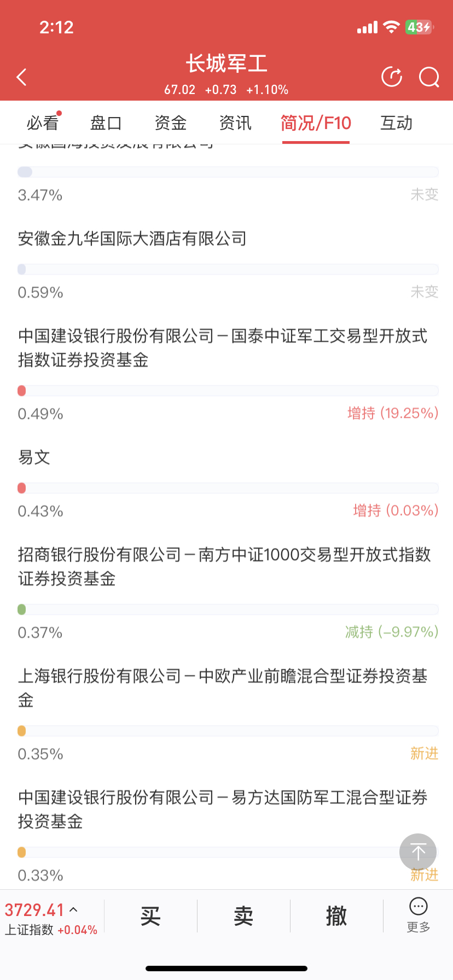
Task: Tap the 0.49% red holding progress bar
Action: (228, 390)
